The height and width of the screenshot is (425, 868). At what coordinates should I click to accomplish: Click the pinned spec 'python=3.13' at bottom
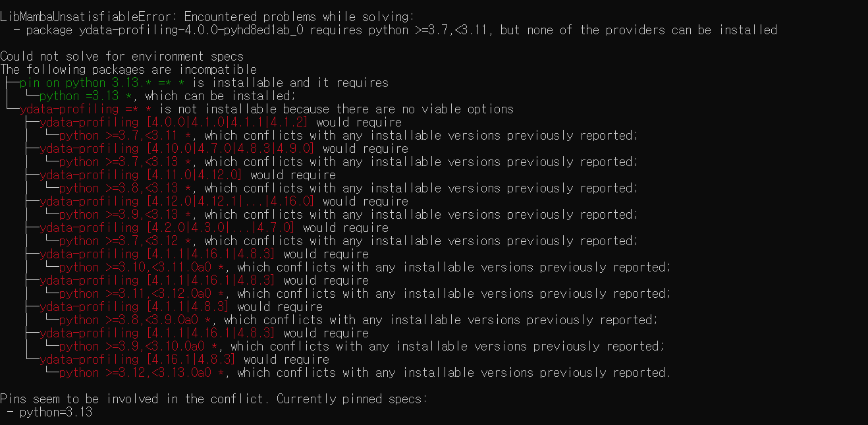coord(56,412)
